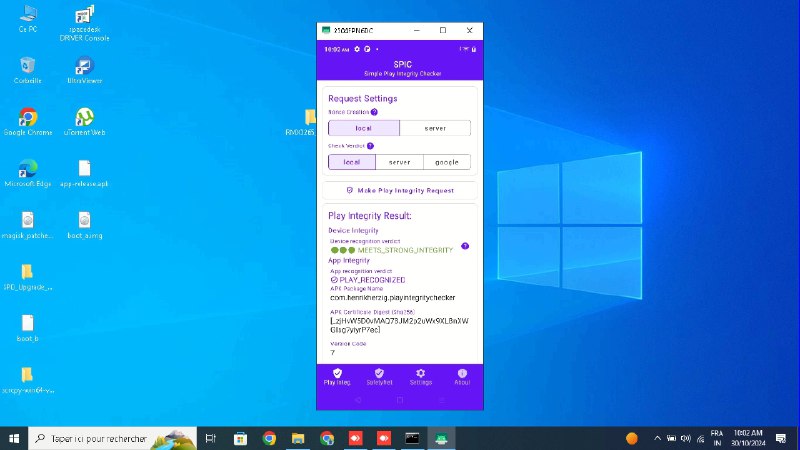Screen dimensions: 800x450
Task: Switch to the About tab
Action: [x=462, y=377]
